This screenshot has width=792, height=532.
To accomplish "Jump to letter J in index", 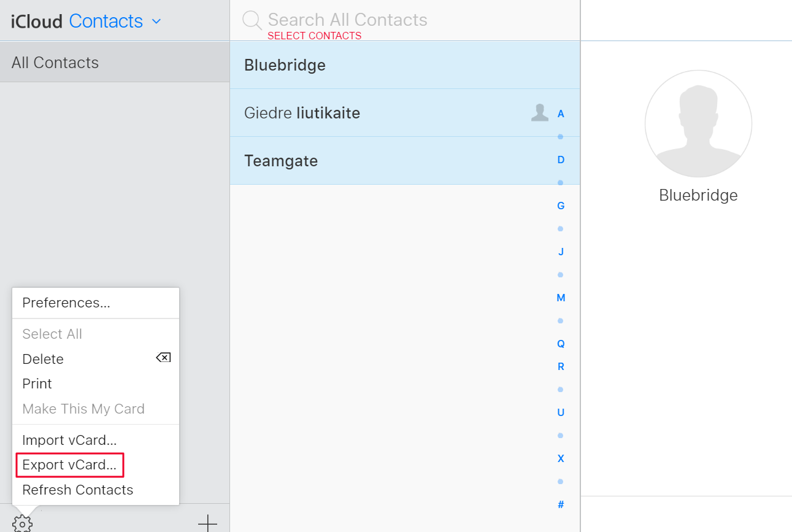I will (561, 252).
